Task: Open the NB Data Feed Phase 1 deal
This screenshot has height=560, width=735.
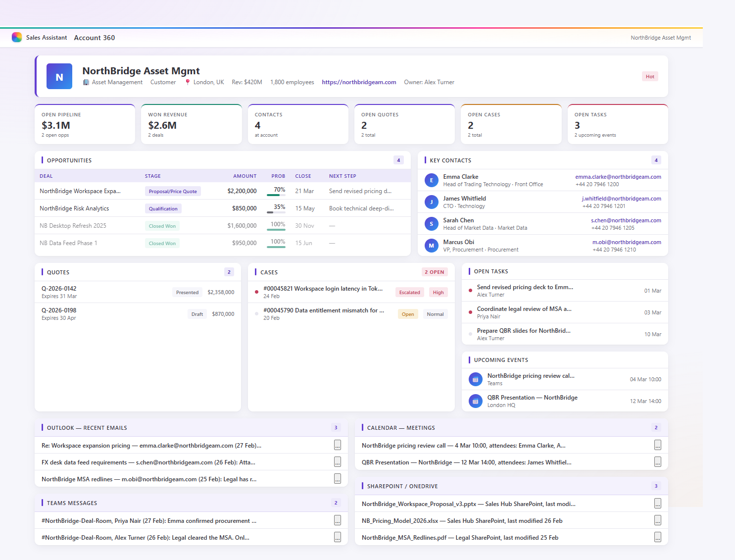Action: coord(68,243)
